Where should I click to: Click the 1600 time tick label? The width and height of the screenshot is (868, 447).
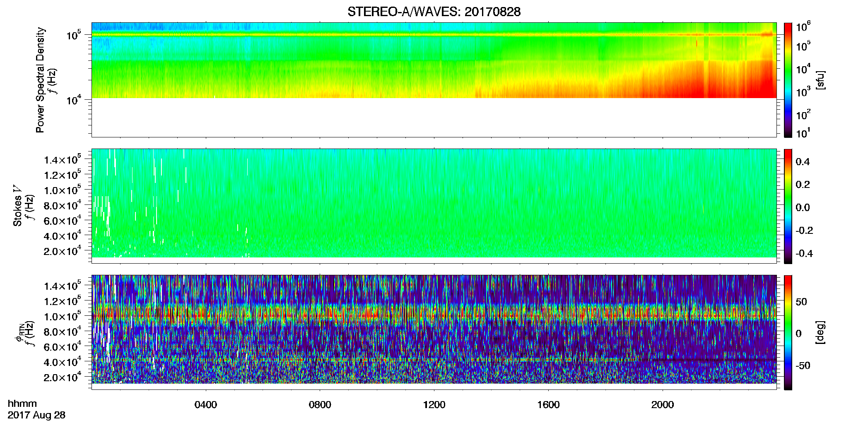tap(548, 404)
